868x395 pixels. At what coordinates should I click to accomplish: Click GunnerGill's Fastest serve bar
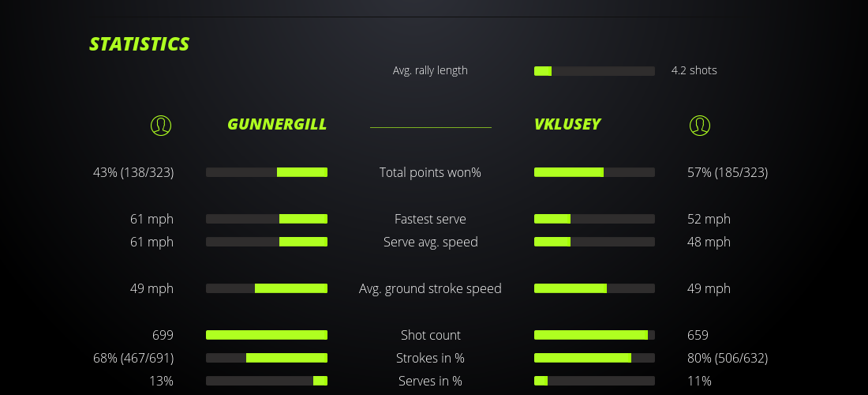(267, 219)
